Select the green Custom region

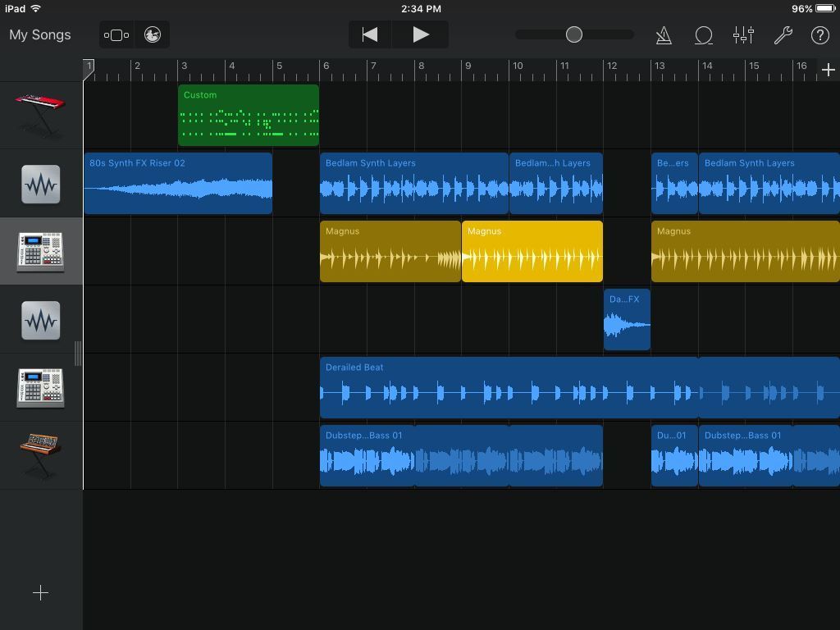point(248,116)
